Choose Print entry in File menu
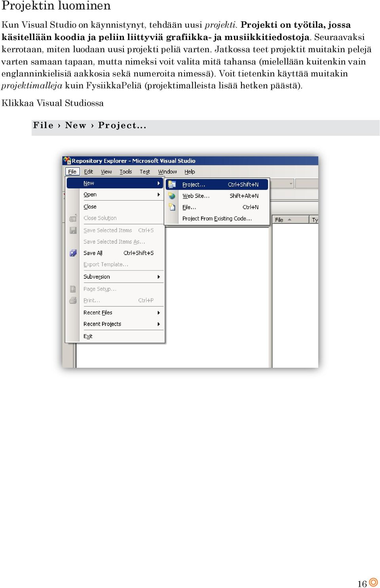 click(115, 300)
